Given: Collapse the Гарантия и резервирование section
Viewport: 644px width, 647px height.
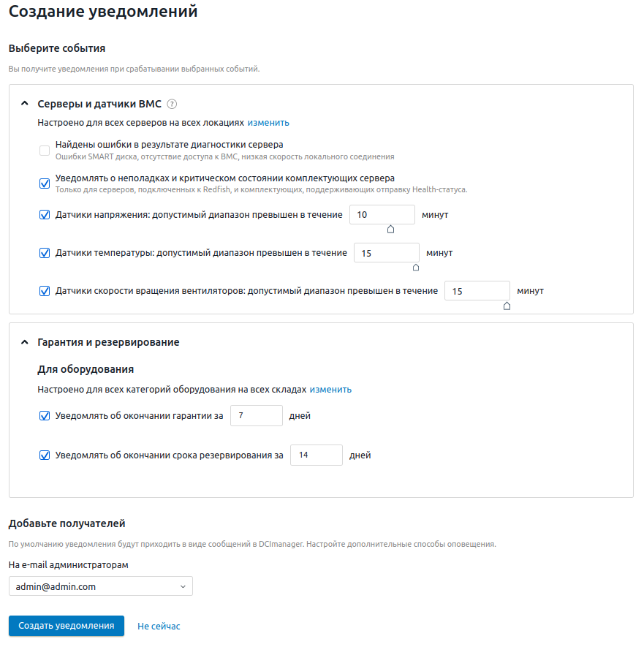Looking at the screenshot, I should pos(24,342).
